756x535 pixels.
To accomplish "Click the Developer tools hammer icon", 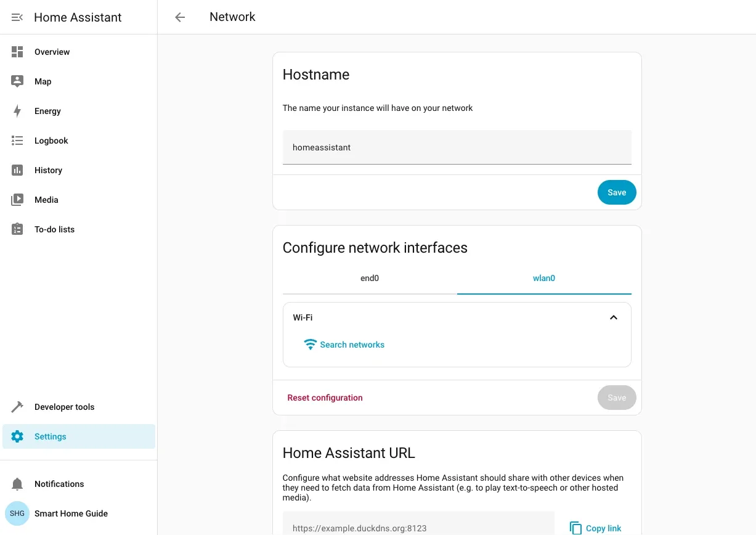I will pos(17,407).
